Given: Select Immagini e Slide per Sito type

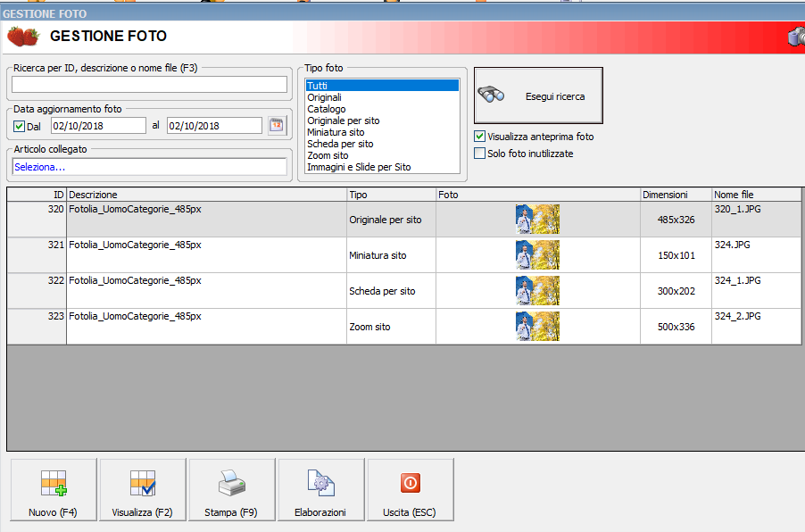Looking at the screenshot, I should 382,167.
